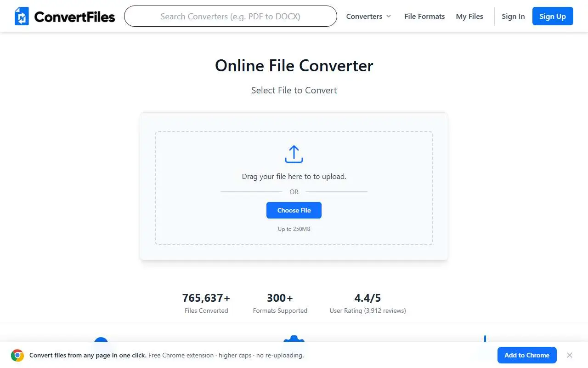The width and height of the screenshot is (588, 368).
Task: Focus the Search Converters input field
Action: point(231,16)
